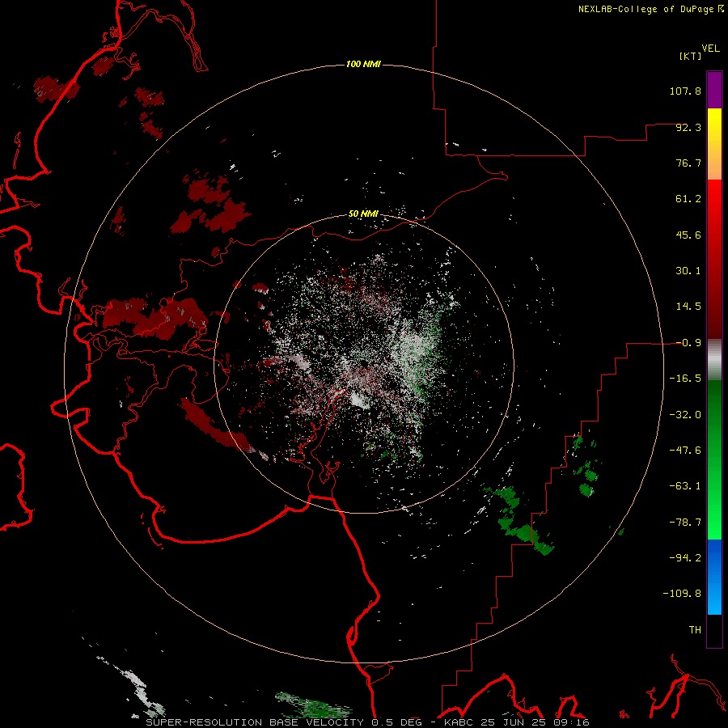Click the -32.0 legend value
Viewport: 728px width, 728px height.
[685, 415]
